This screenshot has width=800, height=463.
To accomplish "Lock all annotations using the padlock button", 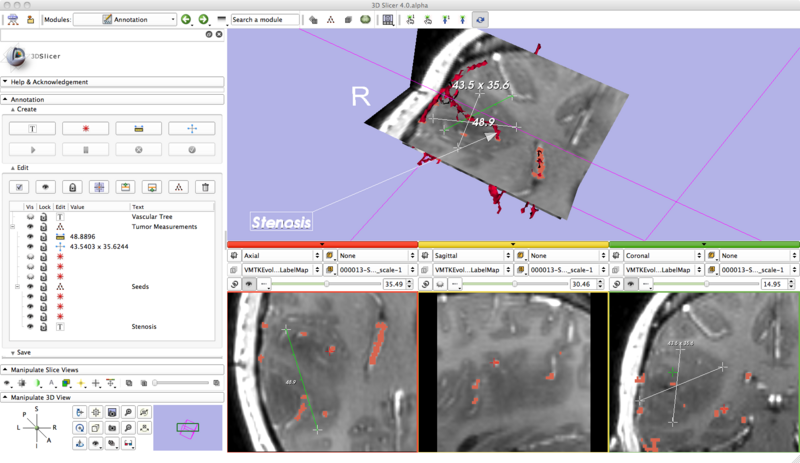I will [72, 187].
